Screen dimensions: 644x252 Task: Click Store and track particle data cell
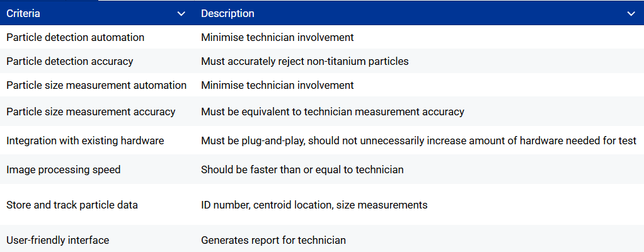point(72,205)
